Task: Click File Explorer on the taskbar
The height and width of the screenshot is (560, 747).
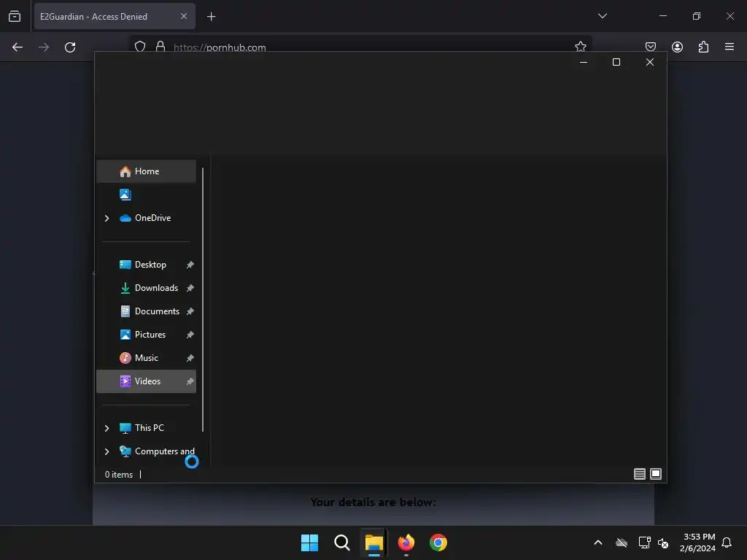Action: (x=374, y=542)
